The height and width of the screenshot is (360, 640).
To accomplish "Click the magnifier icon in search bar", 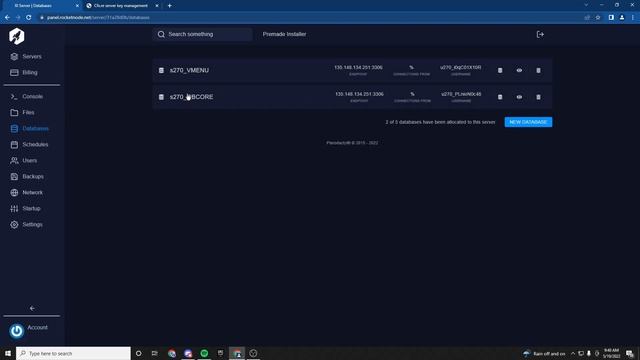I will click(161, 34).
